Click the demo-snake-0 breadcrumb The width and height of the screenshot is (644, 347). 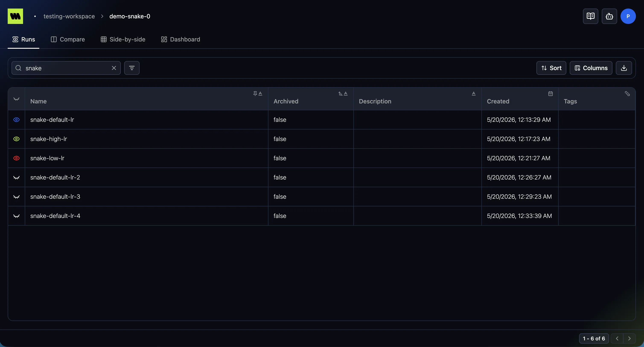coord(130,16)
